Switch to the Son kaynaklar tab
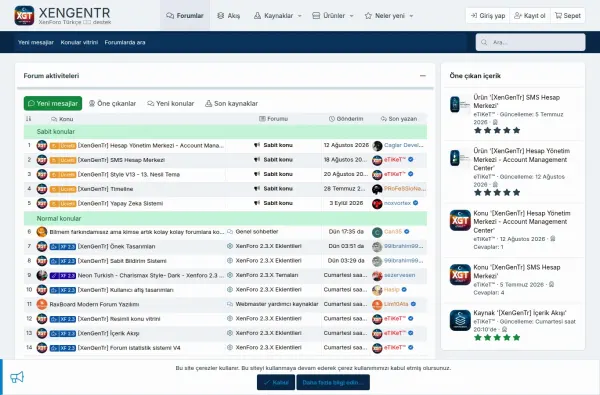600x395 pixels. point(232,103)
